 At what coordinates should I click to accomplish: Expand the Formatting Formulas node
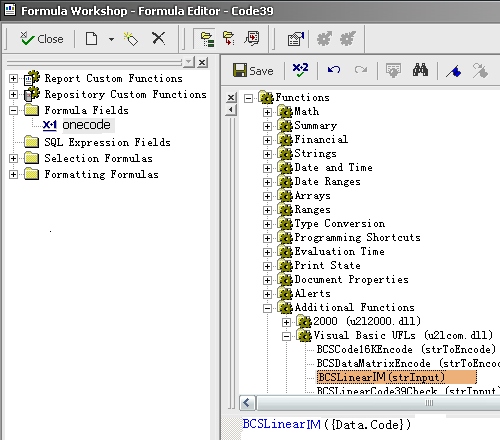point(13,174)
